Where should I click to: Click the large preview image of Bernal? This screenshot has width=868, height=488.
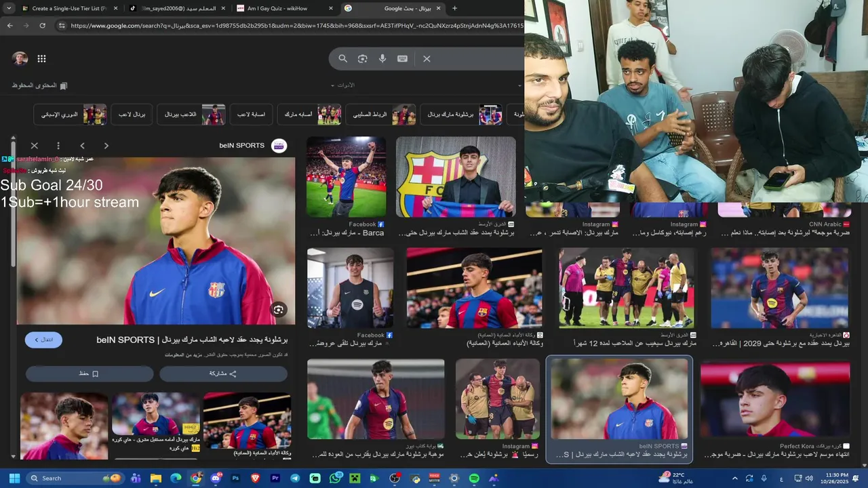(x=156, y=241)
